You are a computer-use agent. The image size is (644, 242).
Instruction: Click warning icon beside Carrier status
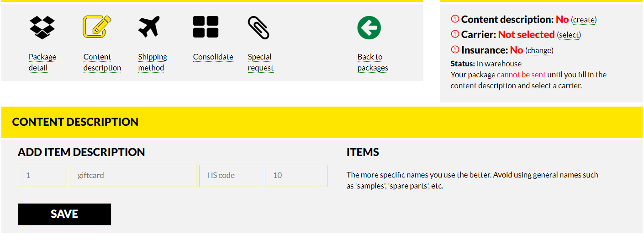click(455, 34)
